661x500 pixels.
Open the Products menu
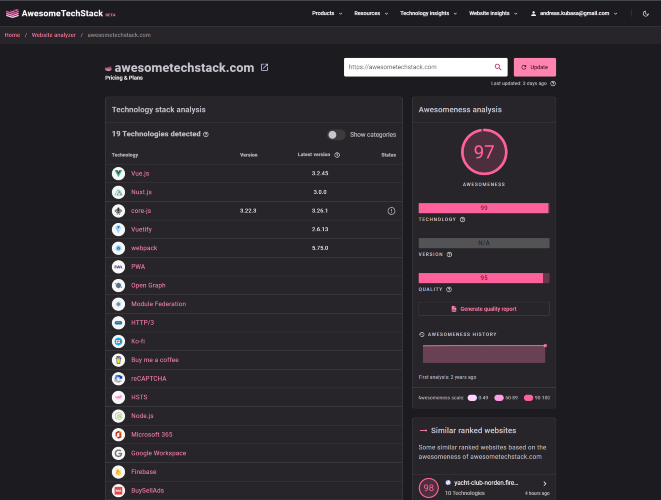[x=327, y=13]
